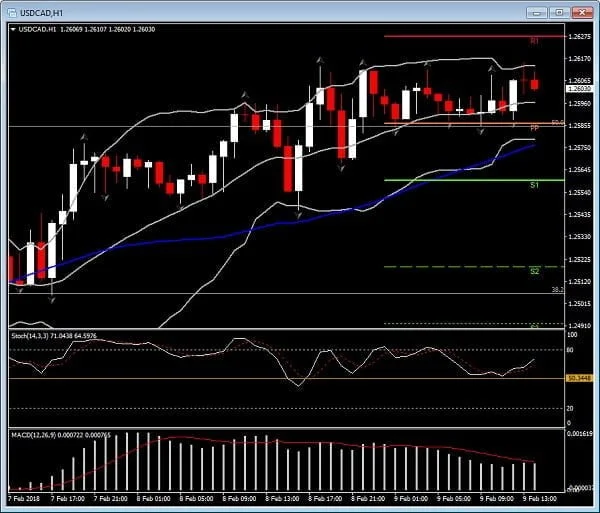This screenshot has width=600, height=513.
Task: Select the USDCAD.H1 price header text
Action: [x=87, y=29]
